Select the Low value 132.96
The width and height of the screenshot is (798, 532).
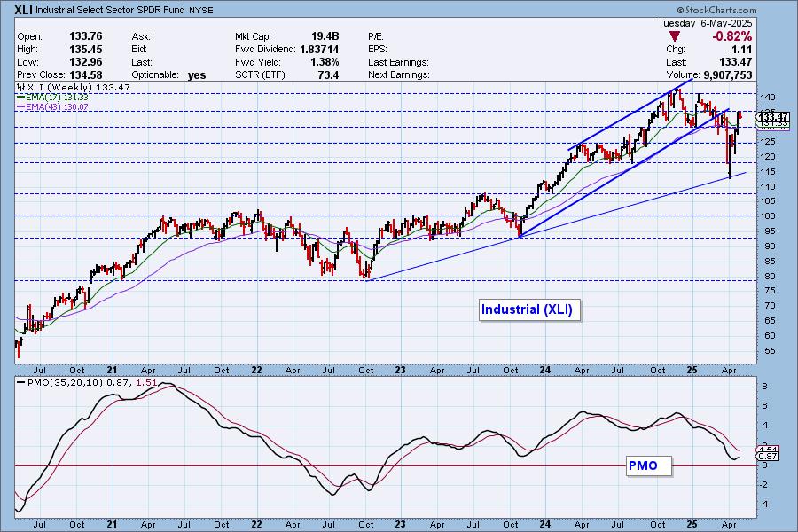(x=85, y=62)
